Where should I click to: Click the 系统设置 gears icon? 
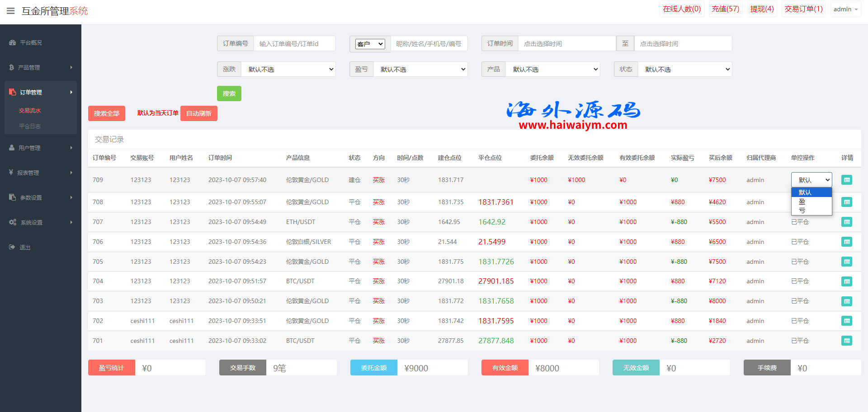(x=13, y=222)
